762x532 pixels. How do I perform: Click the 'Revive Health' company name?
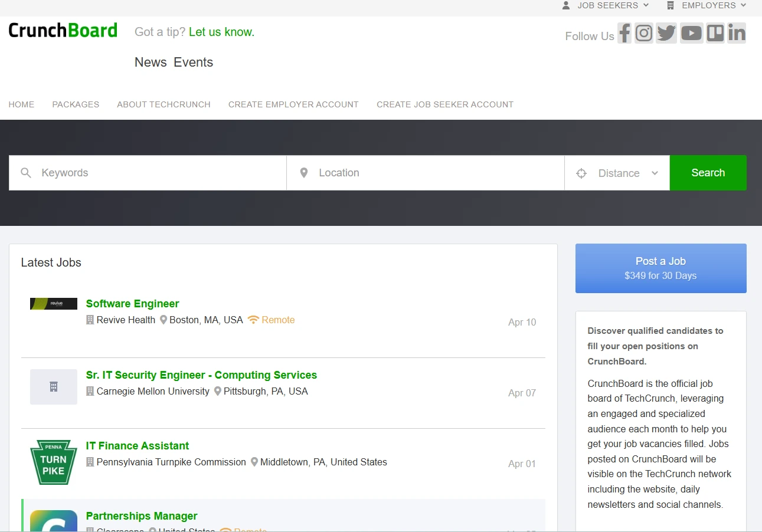pyautogui.click(x=126, y=320)
